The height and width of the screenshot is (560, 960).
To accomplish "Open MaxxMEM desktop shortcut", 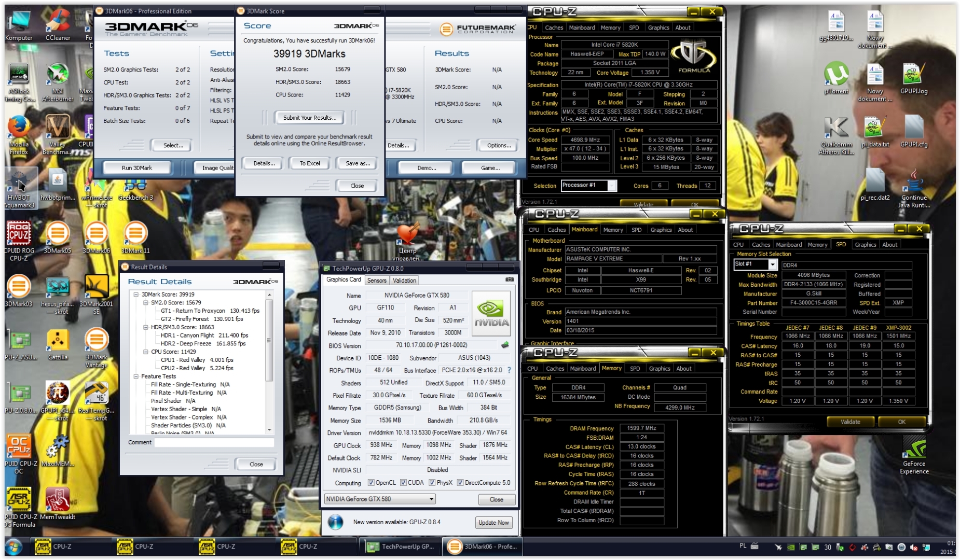I will [x=58, y=451].
